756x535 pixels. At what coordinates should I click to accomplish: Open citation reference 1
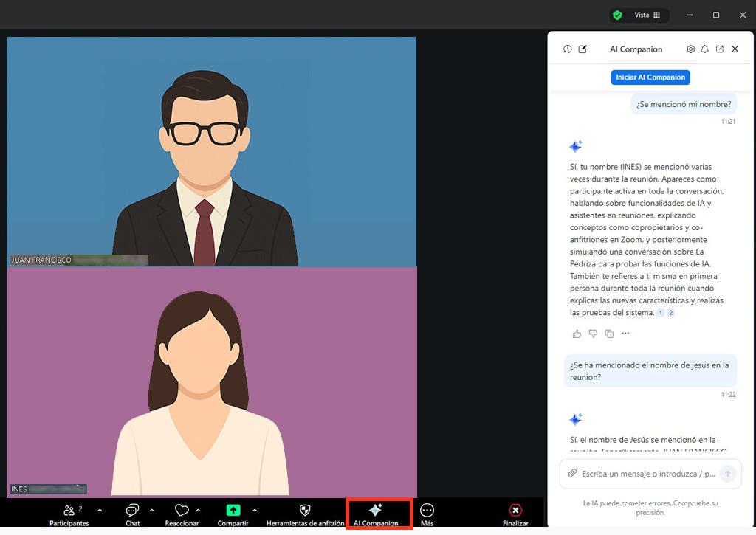[x=661, y=313]
